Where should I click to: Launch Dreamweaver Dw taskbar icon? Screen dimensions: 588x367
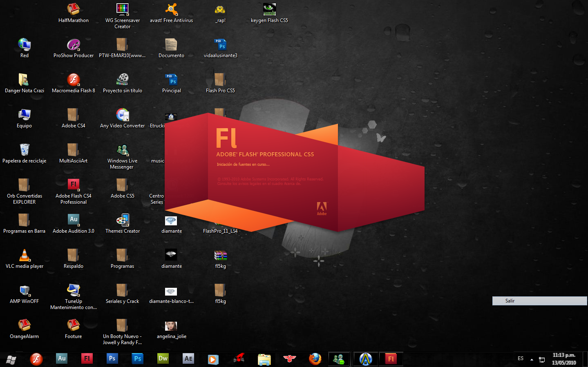(163, 358)
